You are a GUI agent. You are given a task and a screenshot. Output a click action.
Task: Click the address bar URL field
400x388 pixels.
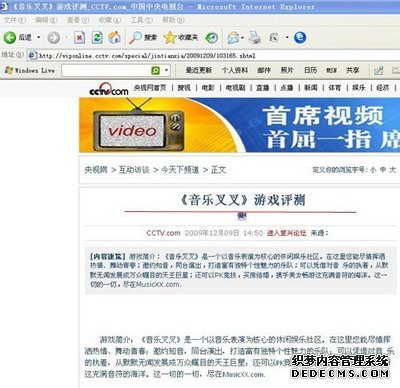(213, 55)
